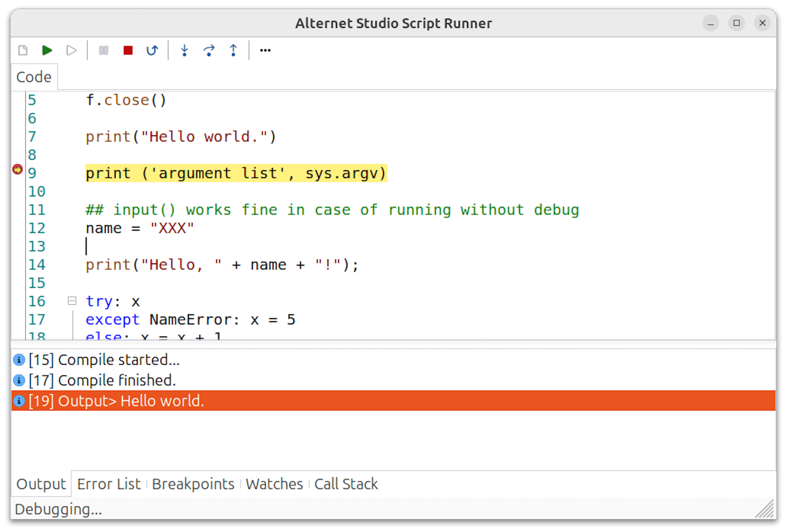Click the Step Over arrow icon
Screen dimensions: 787x532
[209, 50]
